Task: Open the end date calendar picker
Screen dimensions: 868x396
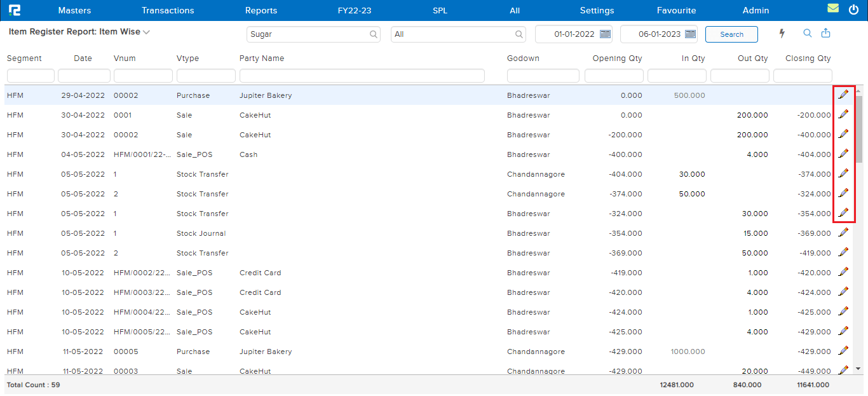Action: coord(690,34)
